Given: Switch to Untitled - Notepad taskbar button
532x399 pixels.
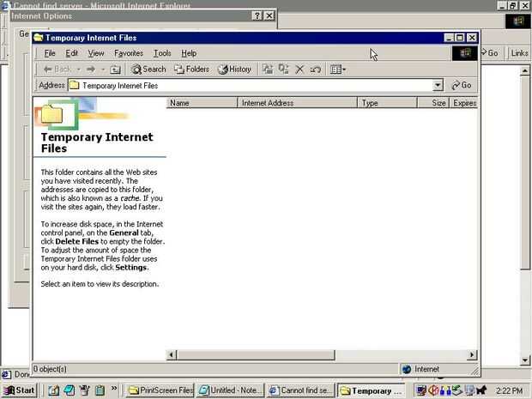Looking at the screenshot, I should [x=231, y=390].
